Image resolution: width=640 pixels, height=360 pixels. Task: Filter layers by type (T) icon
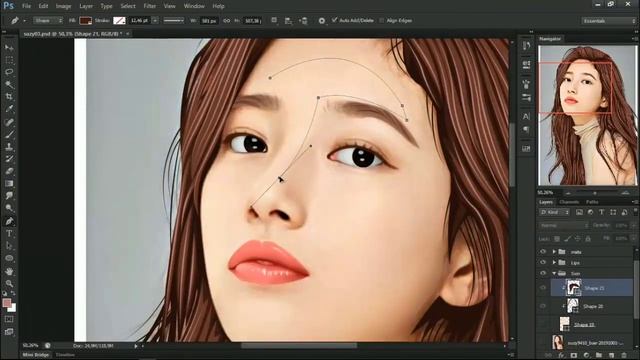[x=602, y=212]
